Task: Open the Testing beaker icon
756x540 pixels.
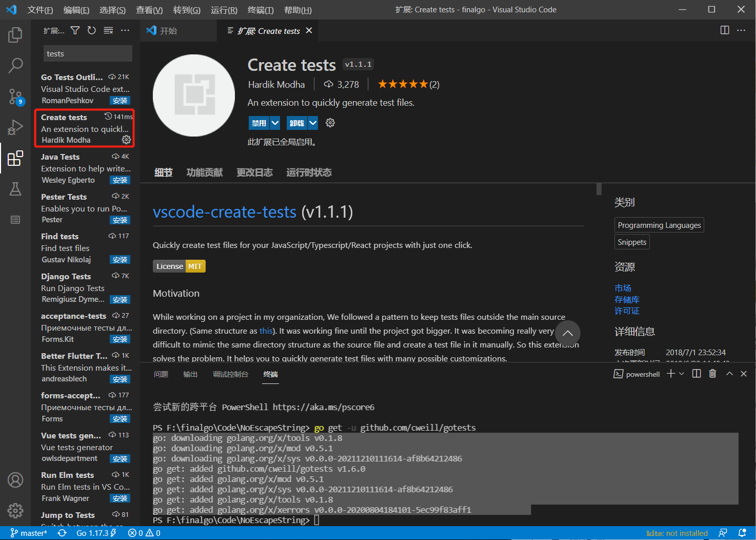Action: pyautogui.click(x=15, y=189)
